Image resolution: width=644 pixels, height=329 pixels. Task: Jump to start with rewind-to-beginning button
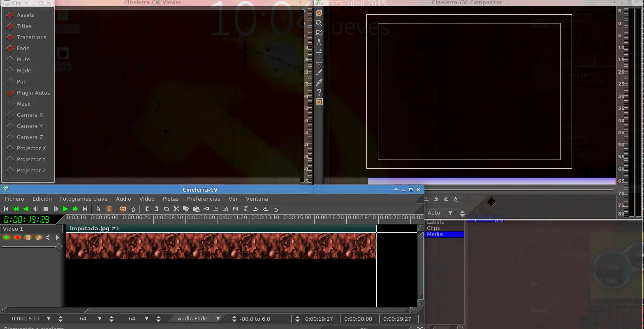(x=6, y=209)
